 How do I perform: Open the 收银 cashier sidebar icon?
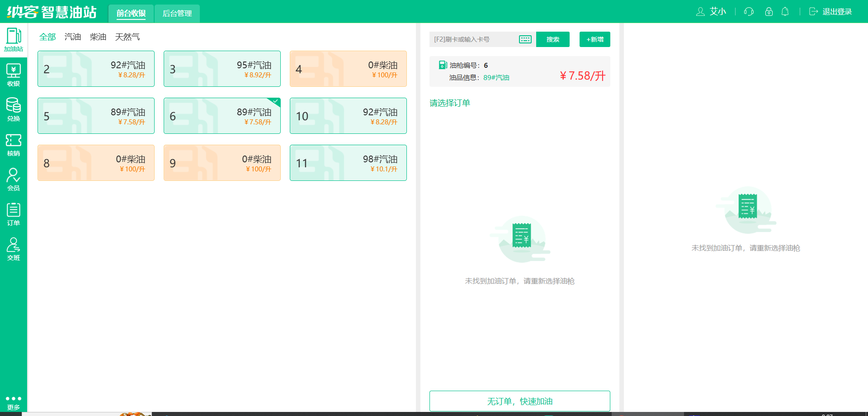[x=14, y=75]
